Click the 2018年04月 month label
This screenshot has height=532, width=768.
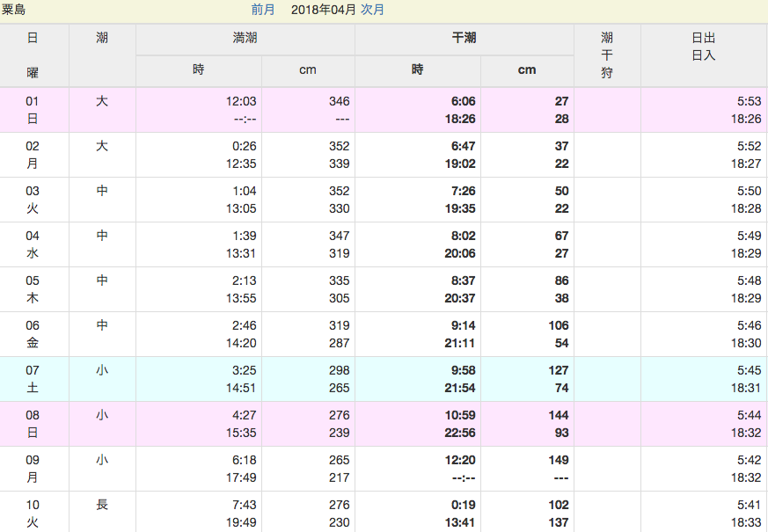pyautogui.click(x=323, y=11)
